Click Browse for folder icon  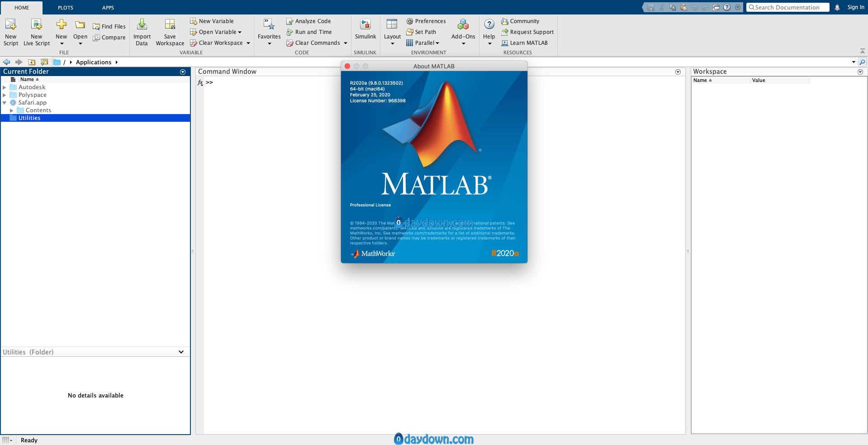pyautogui.click(x=44, y=62)
